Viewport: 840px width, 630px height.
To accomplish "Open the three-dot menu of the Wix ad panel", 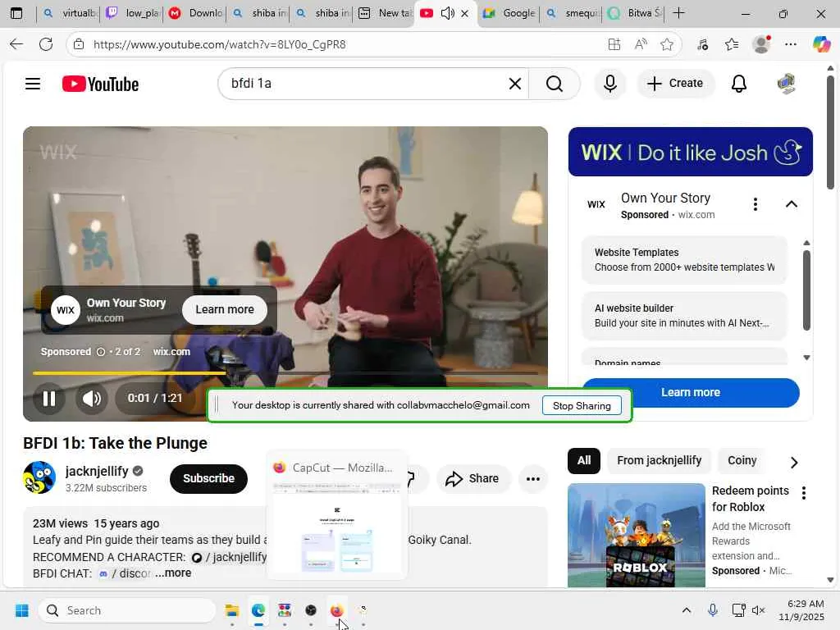I will point(756,204).
